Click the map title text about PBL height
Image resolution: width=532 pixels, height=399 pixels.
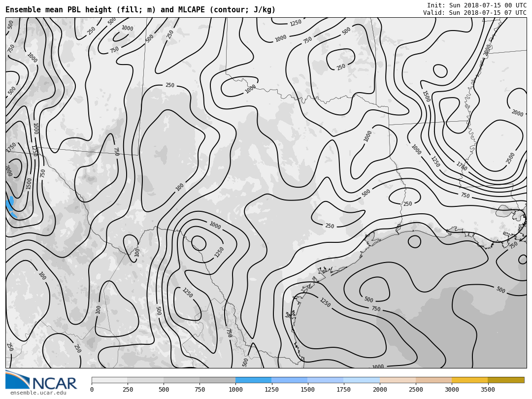[x=140, y=10]
